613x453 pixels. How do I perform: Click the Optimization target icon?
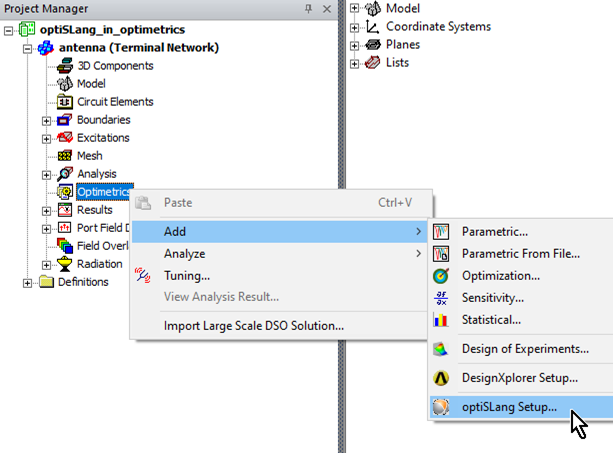click(441, 276)
